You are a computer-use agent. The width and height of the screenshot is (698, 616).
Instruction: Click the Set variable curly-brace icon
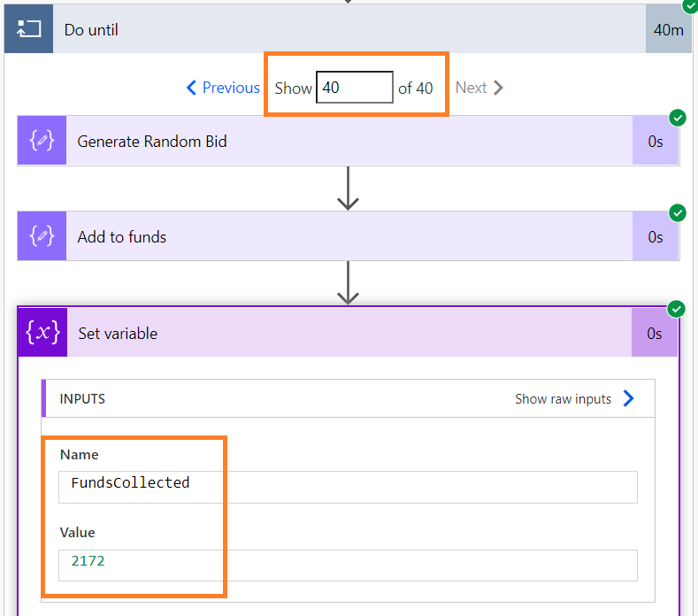tap(42, 333)
